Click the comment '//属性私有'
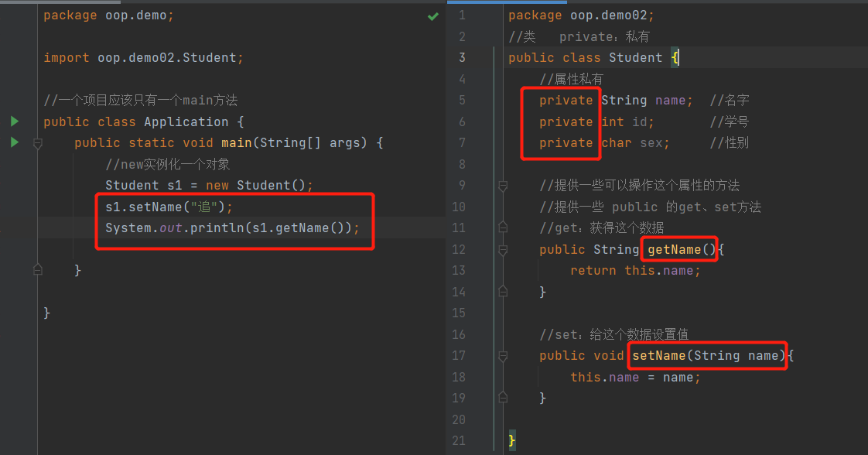Image resolution: width=868 pixels, height=455 pixels. 571,79
